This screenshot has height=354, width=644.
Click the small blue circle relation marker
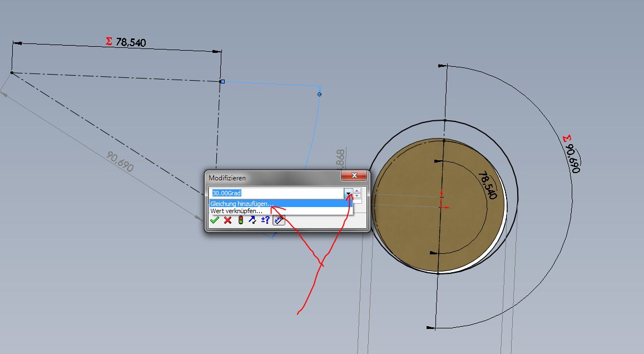point(320,94)
